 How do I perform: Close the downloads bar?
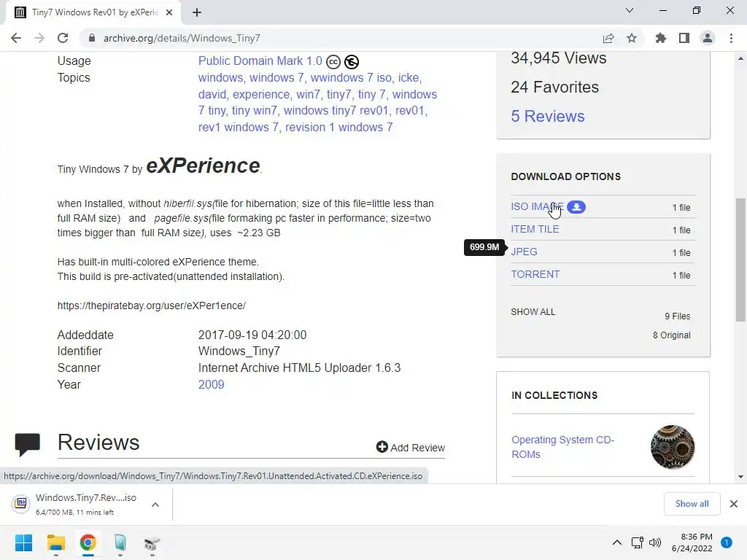[x=734, y=504]
